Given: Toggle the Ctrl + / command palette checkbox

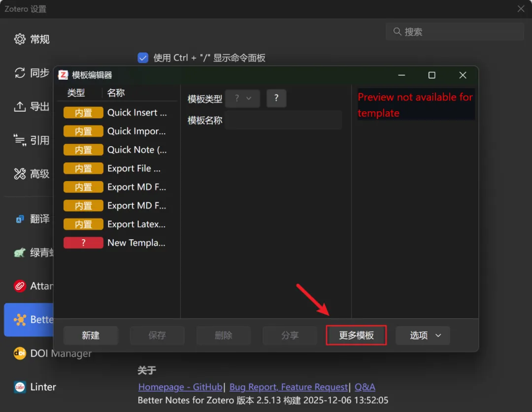Looking at the screenshot, I should point(143,58).
